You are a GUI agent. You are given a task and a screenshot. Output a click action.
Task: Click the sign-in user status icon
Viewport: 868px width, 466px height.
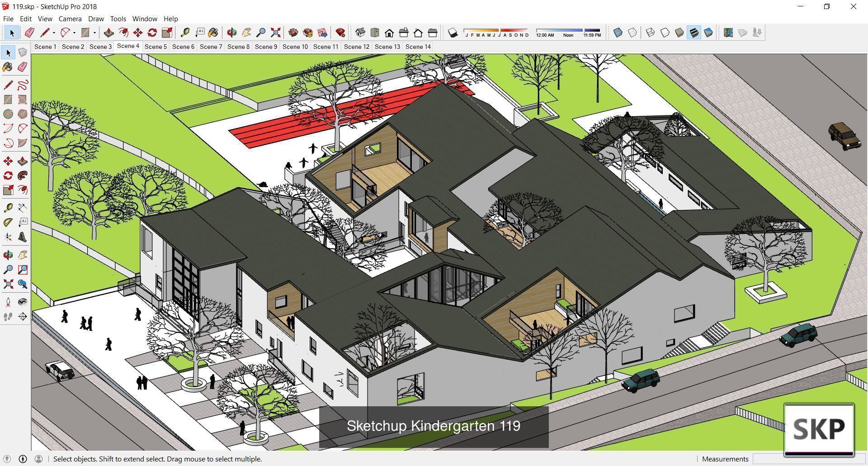[38, 459]
